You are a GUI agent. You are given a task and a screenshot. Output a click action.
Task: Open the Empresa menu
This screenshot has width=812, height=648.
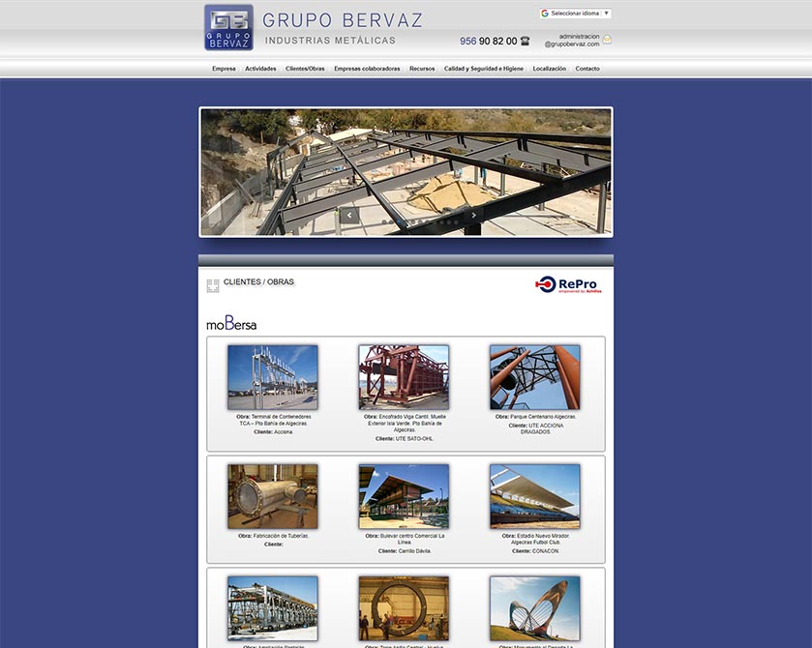224,69
